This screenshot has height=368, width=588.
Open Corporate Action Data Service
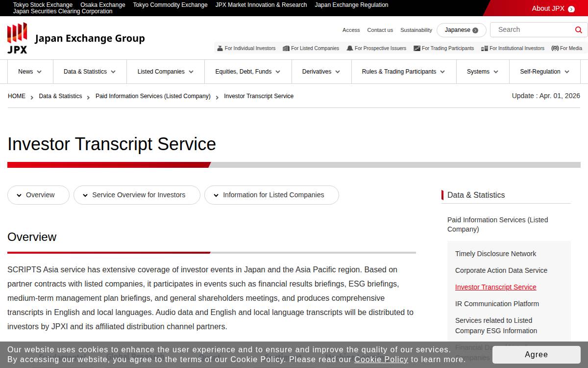click(x=501, y=270)
